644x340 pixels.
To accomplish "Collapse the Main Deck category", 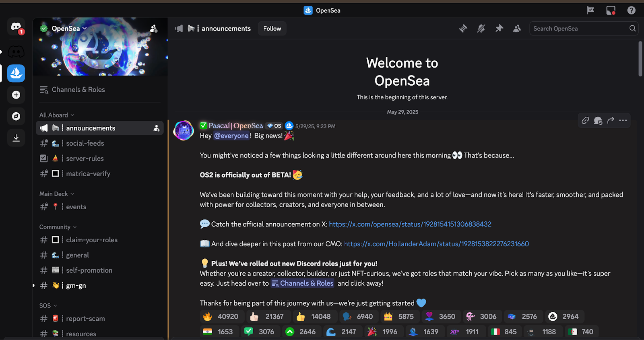I will 57,194.
